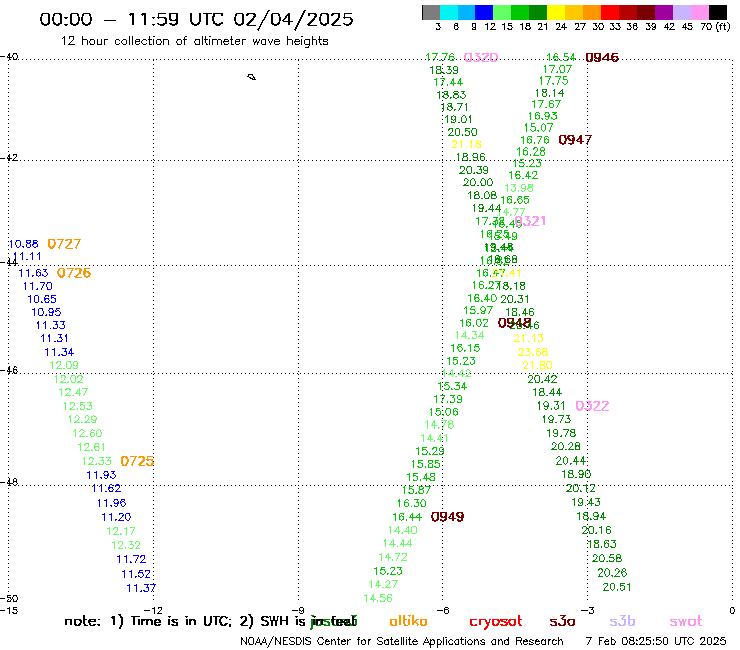Click the wave height value 11.96
Image resolution: width=740 pixels, height=650 pixels.
click(111, 503)
